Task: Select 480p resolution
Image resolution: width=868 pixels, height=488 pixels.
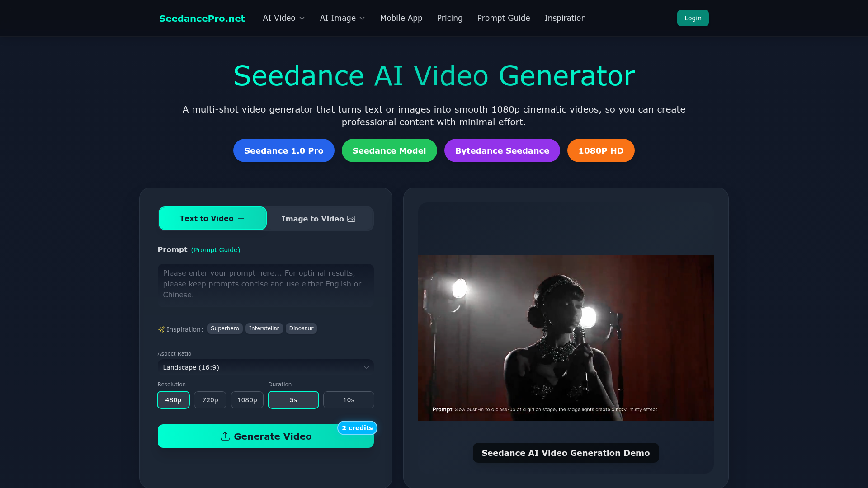Action: (173, 400)
